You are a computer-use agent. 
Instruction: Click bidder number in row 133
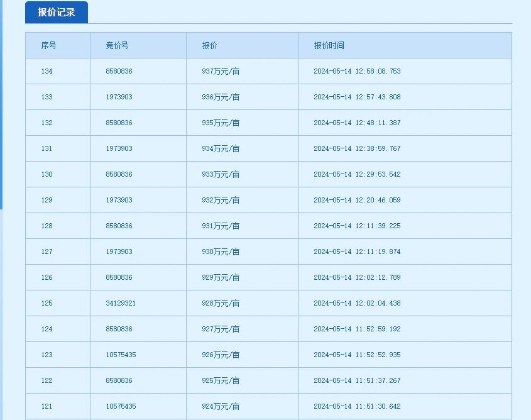[x=119, y=97]
